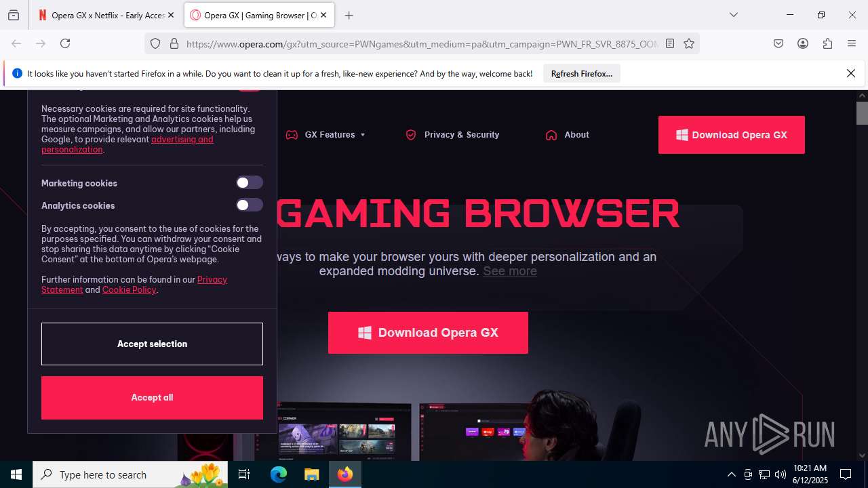Switch to Opera GX x Netflix tab
868x488 pixels.
(106, 15)
